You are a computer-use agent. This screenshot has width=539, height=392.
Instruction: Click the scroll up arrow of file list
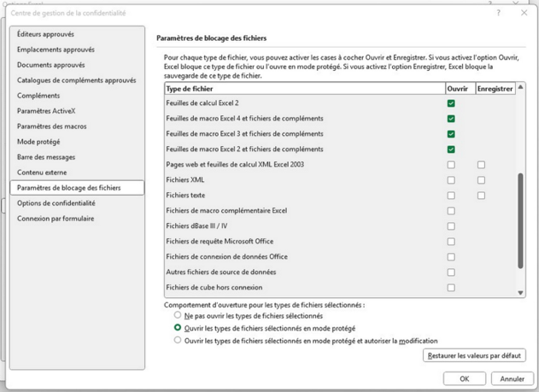coord(520,87)
